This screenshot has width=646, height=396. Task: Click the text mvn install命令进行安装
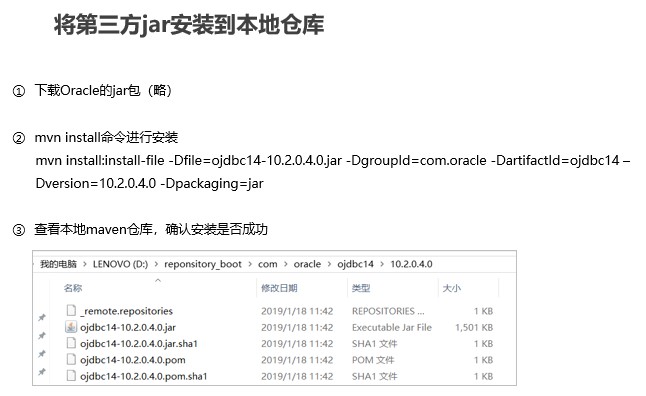[x=106, y=137]
